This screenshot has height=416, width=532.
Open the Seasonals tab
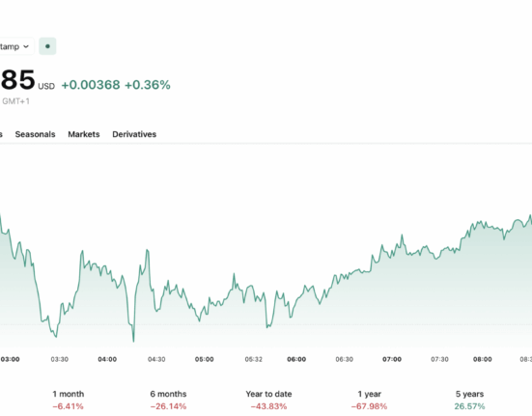click(35, 134)
